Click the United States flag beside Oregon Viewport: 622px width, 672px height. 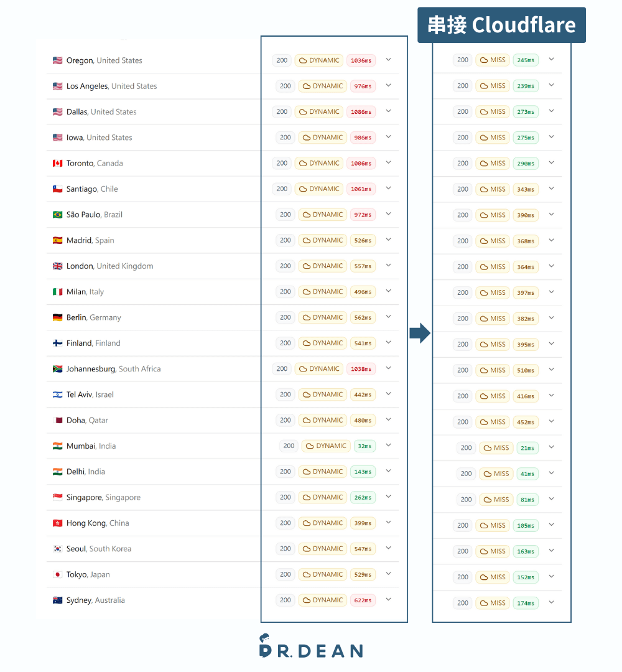pyautogui.click(x=57, y=60)
